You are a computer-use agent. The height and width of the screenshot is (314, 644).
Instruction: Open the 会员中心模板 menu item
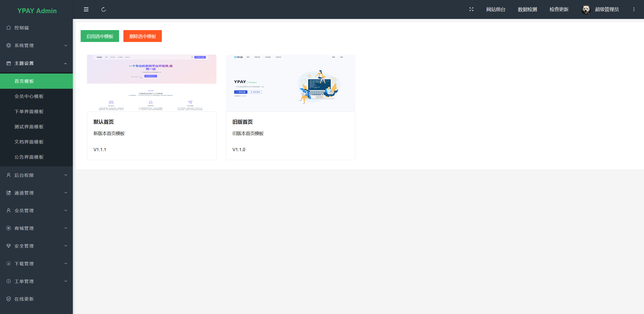(x=29, y=96)
